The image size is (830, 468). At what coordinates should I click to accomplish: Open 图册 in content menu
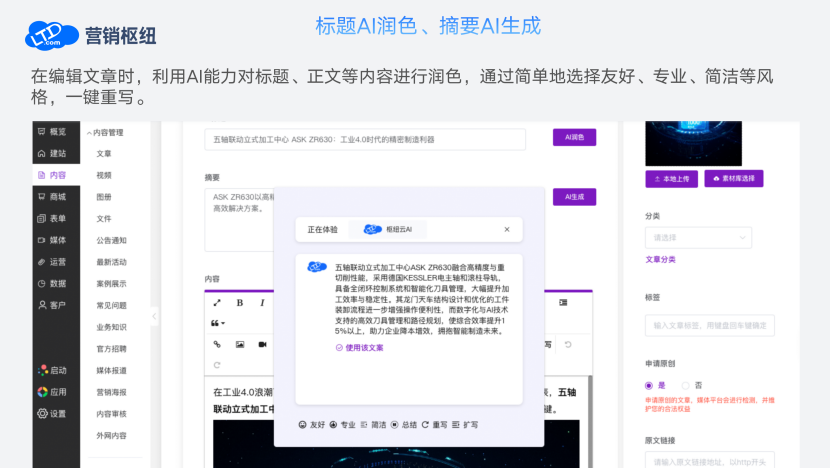click(104, 197)
